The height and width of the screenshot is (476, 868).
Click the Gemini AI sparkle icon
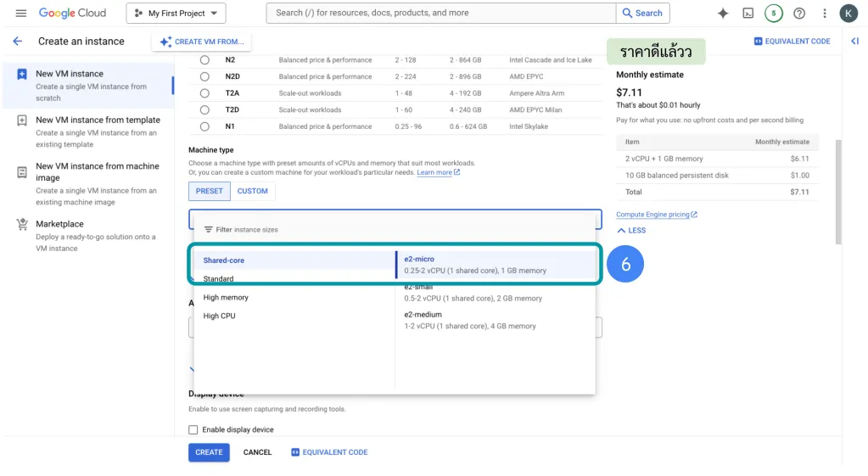click(723, 13)
